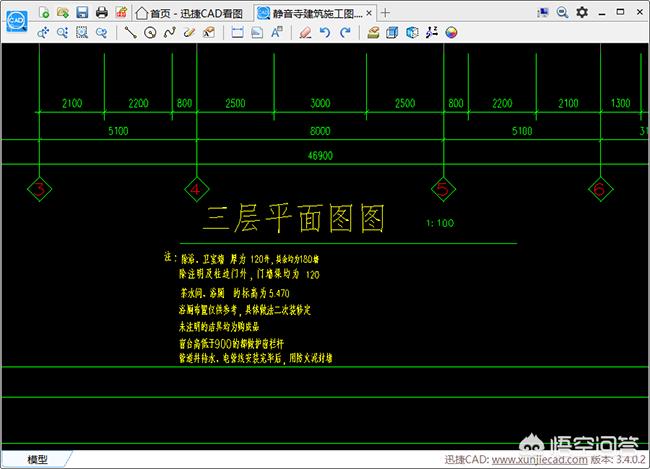650x469 pixels.
Task: Click the 3D box view icon
Action: pyautogui.click(x=392, y=32)
